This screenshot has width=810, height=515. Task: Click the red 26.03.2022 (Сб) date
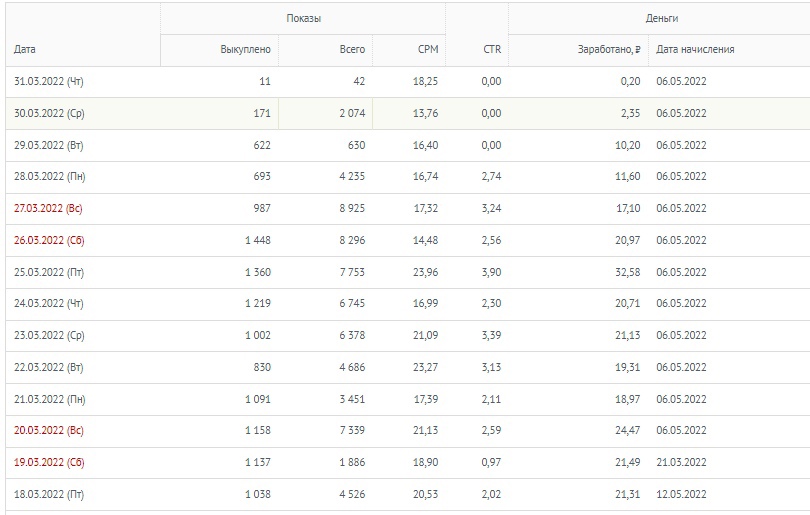click(x=49, y=240)
